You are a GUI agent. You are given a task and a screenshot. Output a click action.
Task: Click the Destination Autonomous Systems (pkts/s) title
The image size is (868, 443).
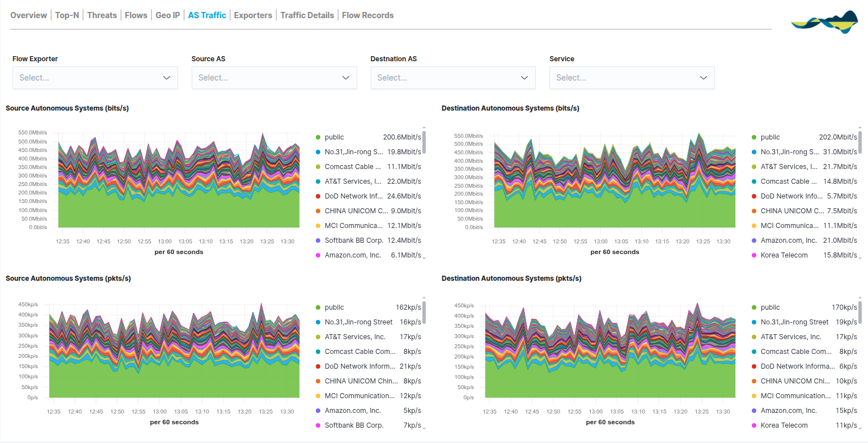[511, 279]
